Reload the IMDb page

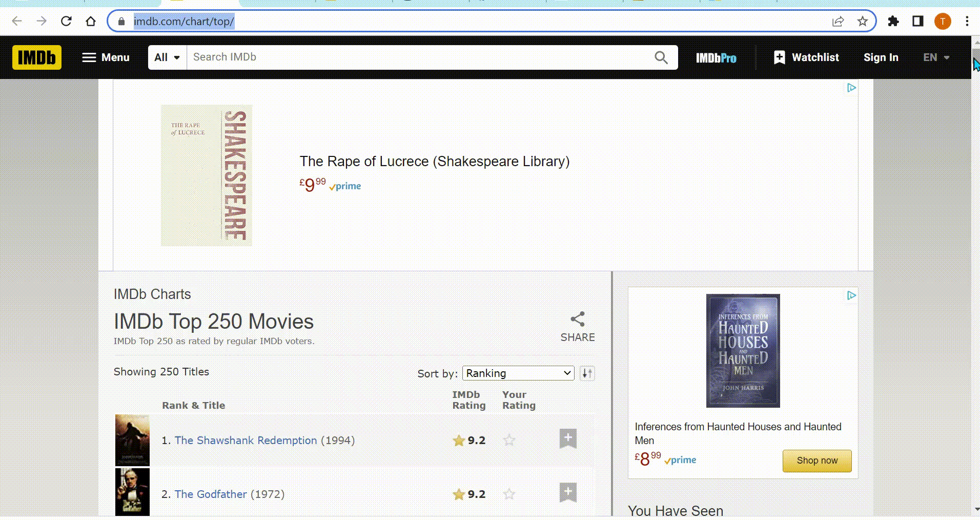(66, 21)
